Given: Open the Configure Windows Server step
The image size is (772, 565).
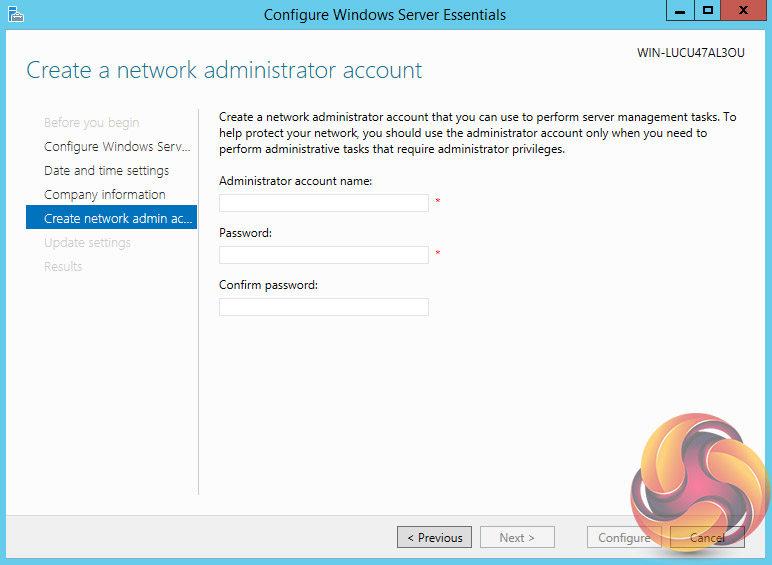Looking at the screenshot, I should click(117, 147).
